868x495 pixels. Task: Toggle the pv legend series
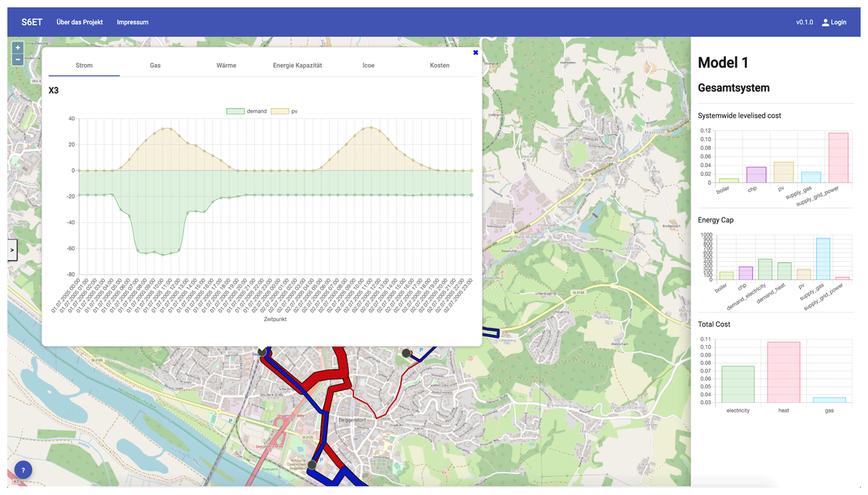279,111
